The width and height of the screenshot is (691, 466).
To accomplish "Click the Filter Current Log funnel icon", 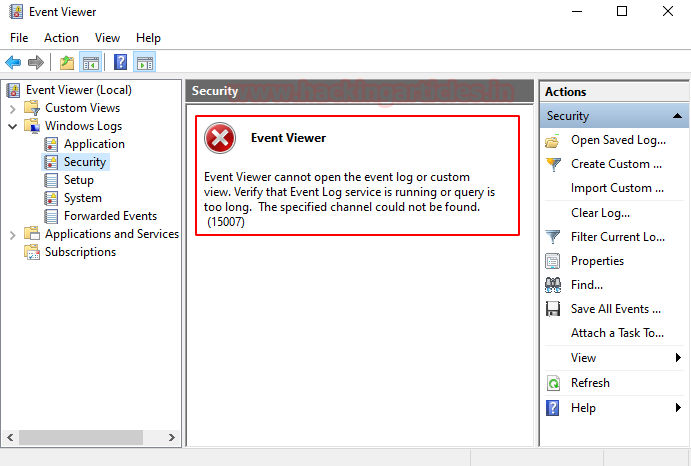I will pyautogui.click(x=553, y=237).
